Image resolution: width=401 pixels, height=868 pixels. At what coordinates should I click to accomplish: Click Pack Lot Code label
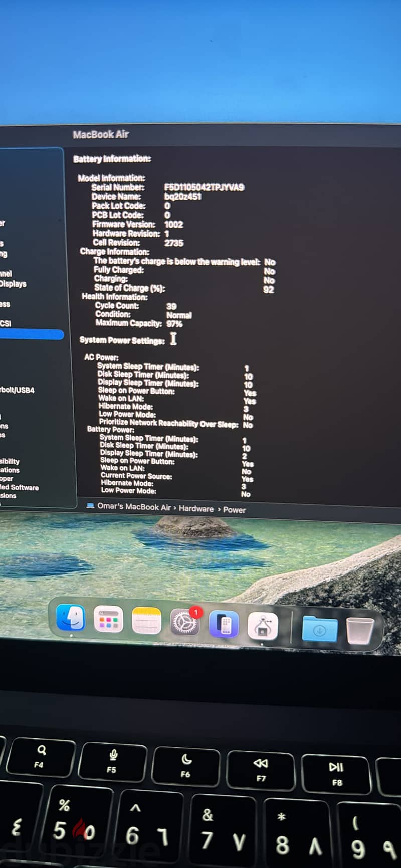click(118, 206)
